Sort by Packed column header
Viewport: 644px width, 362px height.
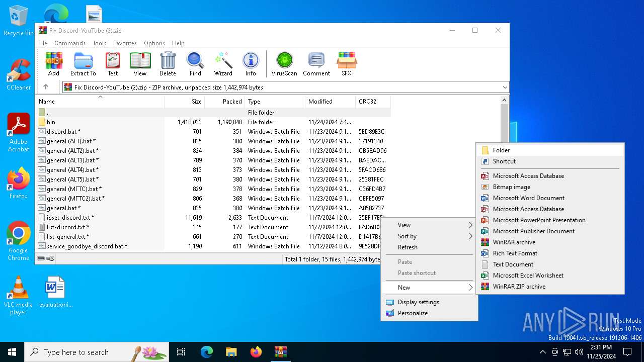click(225, 102)
